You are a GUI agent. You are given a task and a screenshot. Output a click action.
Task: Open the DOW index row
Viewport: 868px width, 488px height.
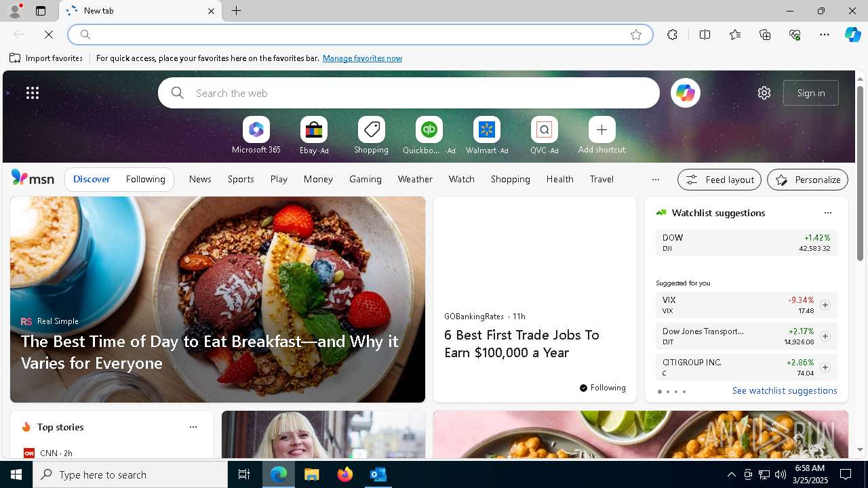tap(746, 243)
